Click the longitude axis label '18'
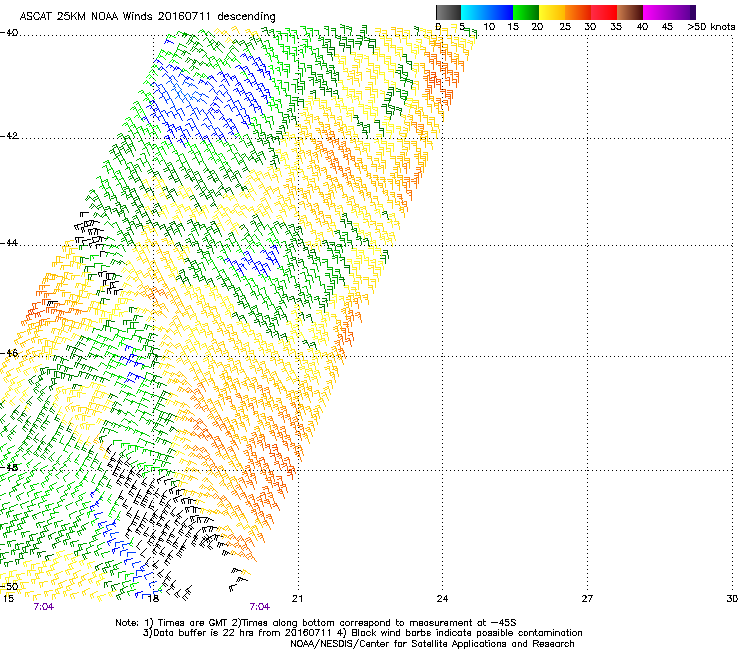The width and height of the screenshot is (740, 650). (153, 599)
